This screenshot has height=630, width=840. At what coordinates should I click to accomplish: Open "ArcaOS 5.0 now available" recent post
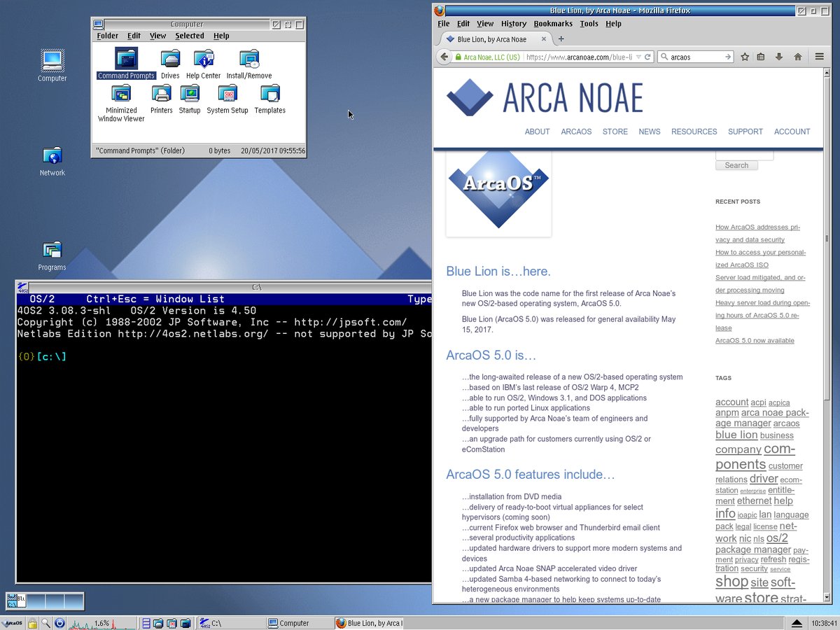pyautogui.click(x=755, y=341)
